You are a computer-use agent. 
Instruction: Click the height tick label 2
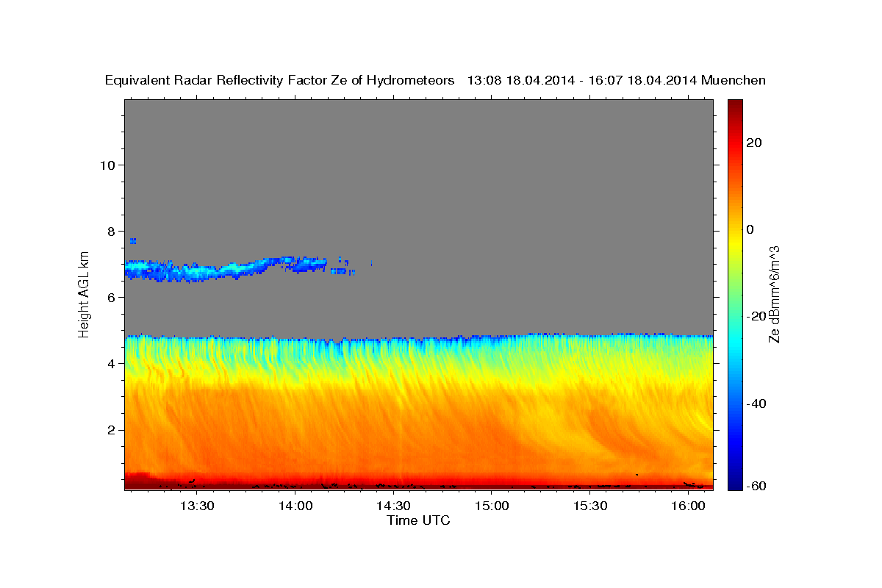click(110, 430)
